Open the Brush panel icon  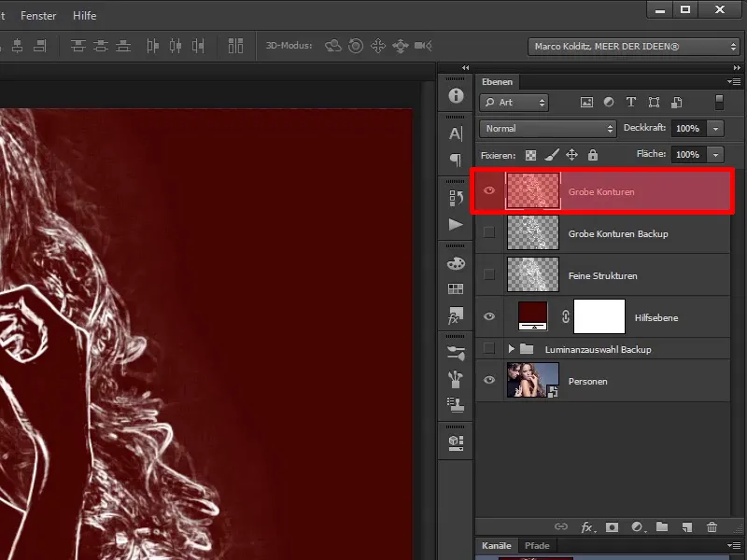click(x=456, y=379)
